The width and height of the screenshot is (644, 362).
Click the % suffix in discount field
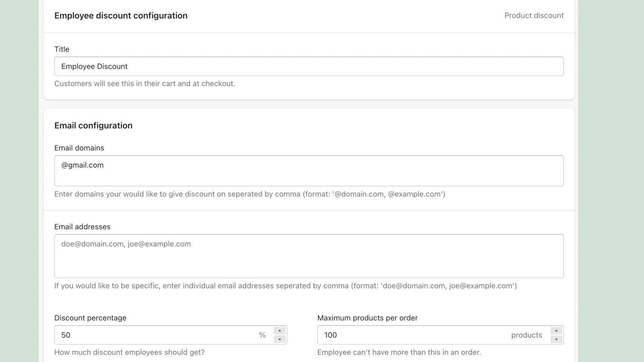click(x=262, y=335)
